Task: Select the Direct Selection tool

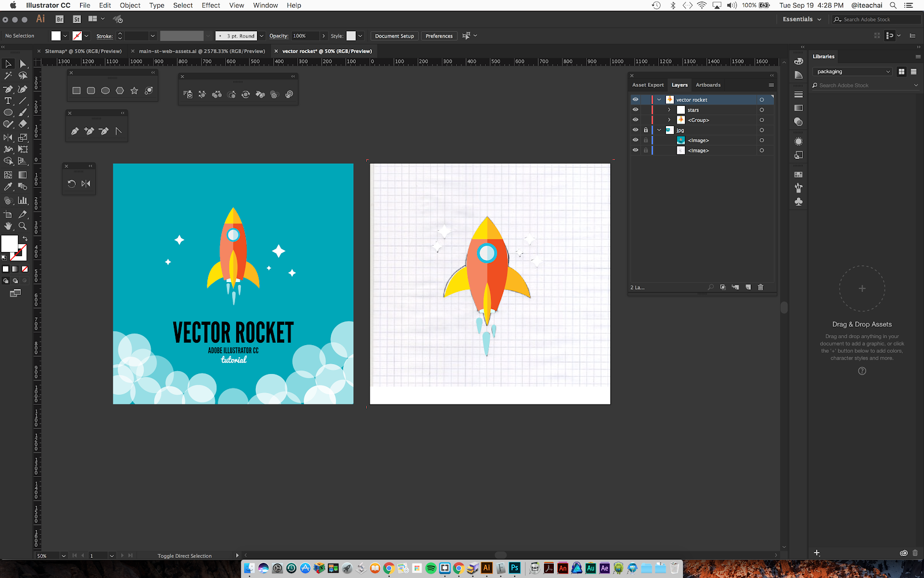Action: [23, 64]
